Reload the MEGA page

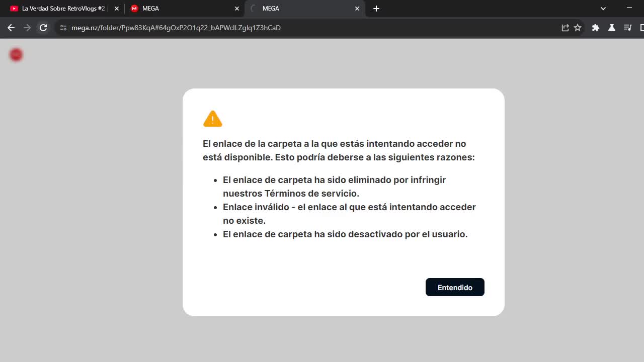[x=43, y=28]
